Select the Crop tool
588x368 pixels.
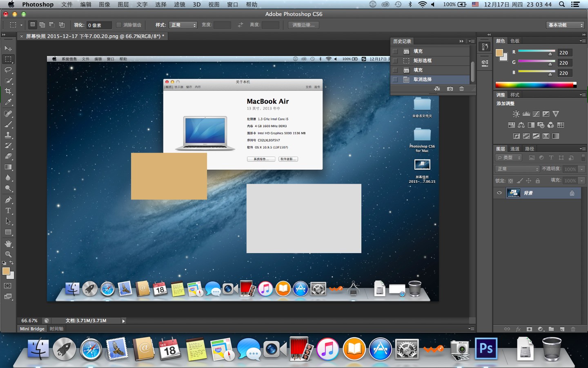8,91
